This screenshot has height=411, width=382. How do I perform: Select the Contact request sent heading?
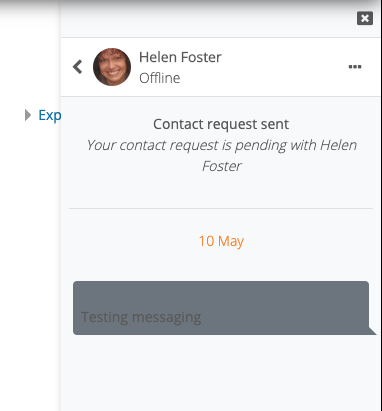click(x=221, y=124)
